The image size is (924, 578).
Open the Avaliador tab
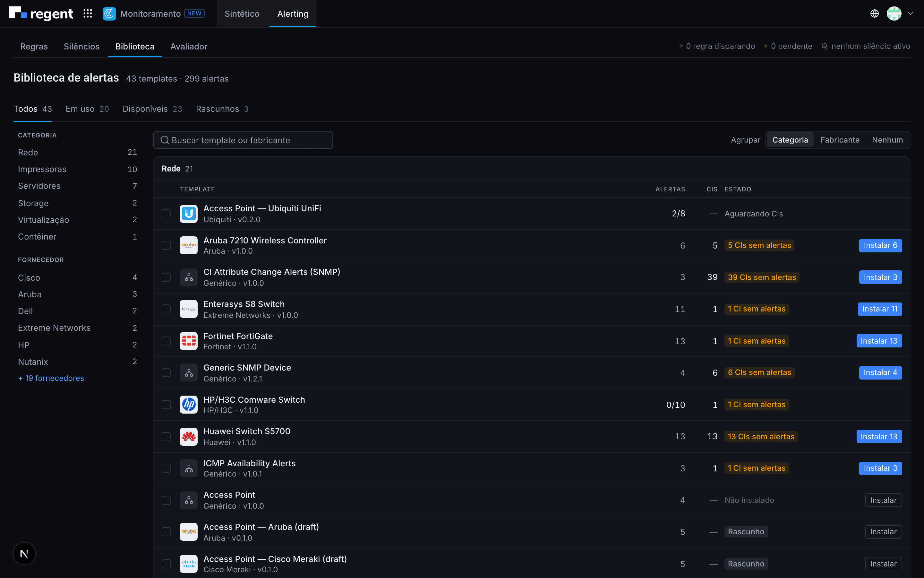[189, 47]
